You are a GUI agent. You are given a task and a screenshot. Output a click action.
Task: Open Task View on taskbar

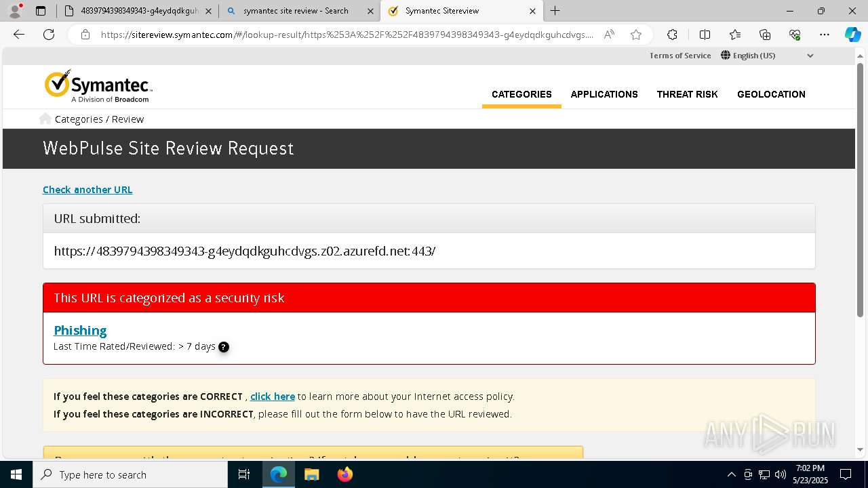244,474
